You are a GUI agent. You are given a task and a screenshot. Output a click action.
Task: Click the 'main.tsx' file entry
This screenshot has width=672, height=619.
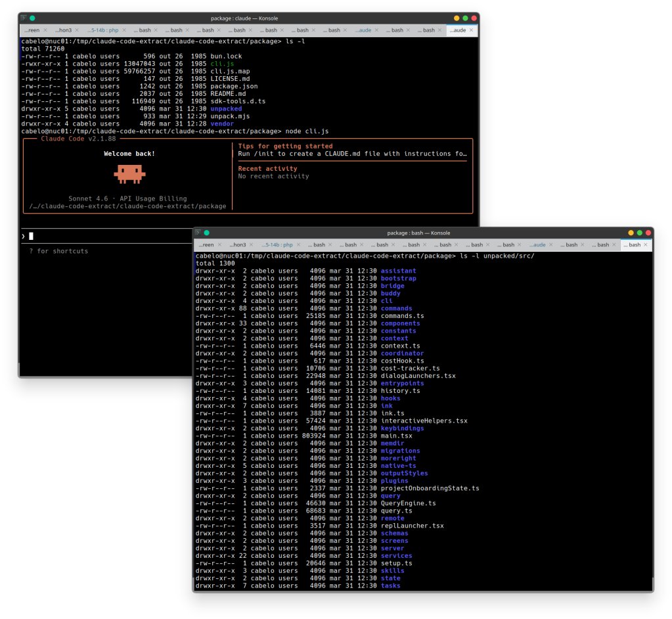click(x=396, y=436)
